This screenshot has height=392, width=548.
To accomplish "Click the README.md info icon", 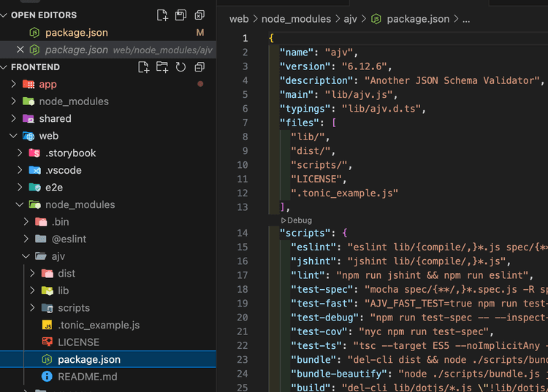I will point(47,376).
